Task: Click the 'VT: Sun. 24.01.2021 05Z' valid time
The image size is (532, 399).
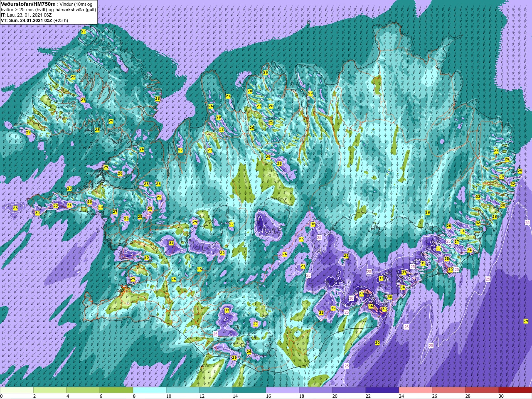Action: click(26, 20)
